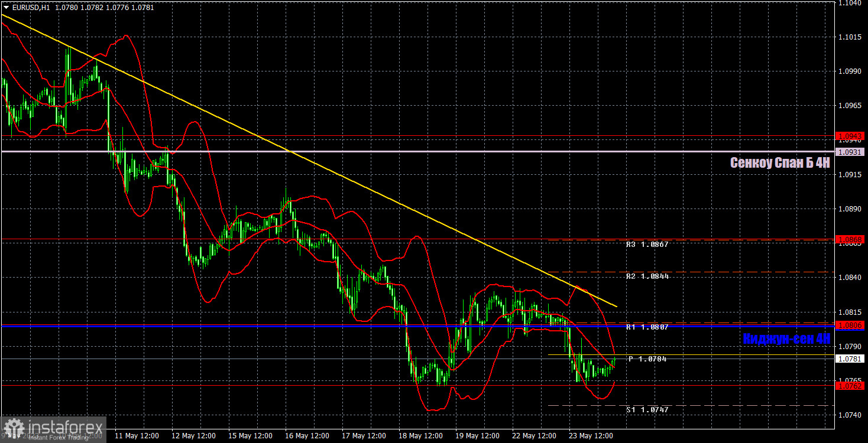Click the 1.0915 price axis value
The width and height of the screenshot is (868, 443).
click(851, 174)
